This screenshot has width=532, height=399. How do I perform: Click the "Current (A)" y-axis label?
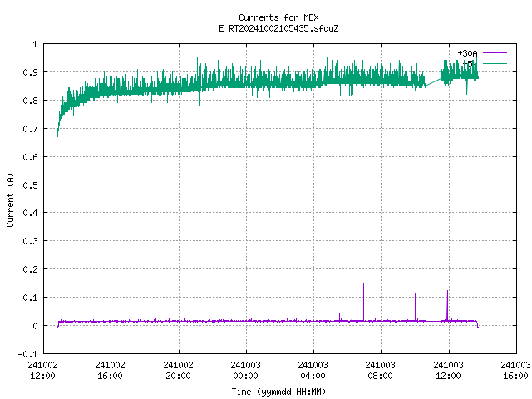[x=10, y=200]
